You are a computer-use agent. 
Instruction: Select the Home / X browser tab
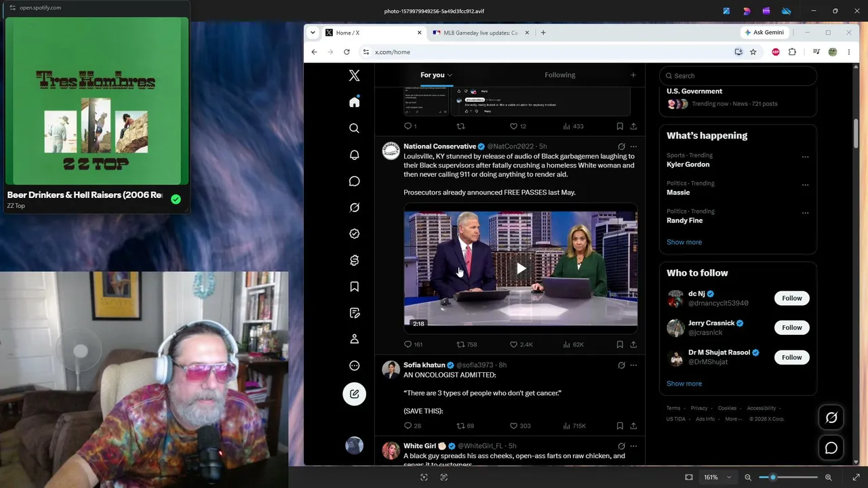pyautogui.click(x=373, y=33)
